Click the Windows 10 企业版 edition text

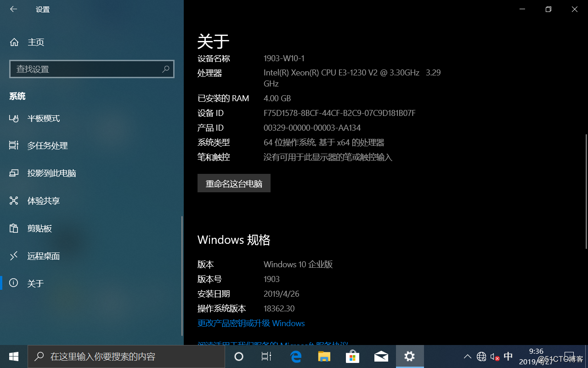pos(298,264)
